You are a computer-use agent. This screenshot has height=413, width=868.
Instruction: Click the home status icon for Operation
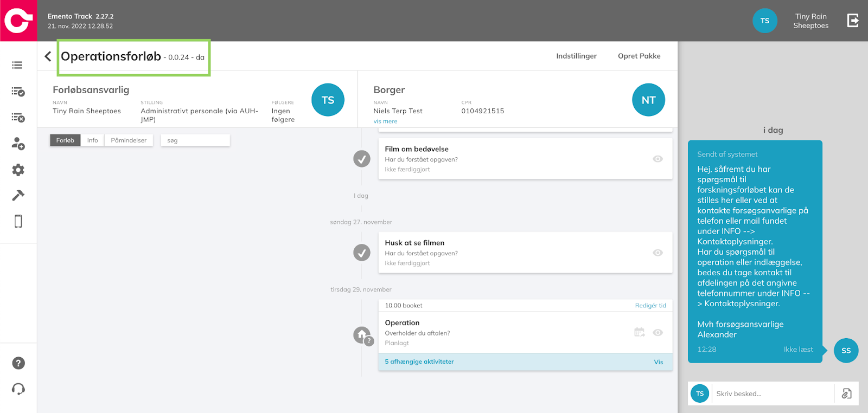(362, 335)
